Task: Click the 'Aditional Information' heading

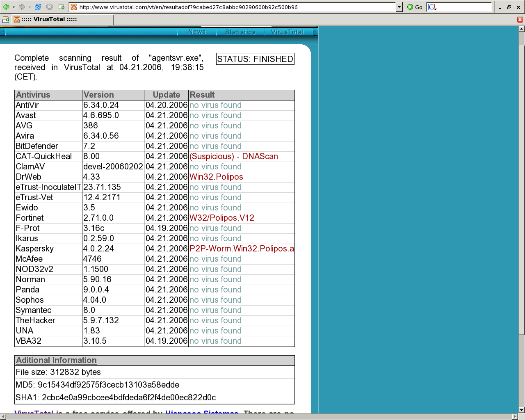Action: [56, 360]
